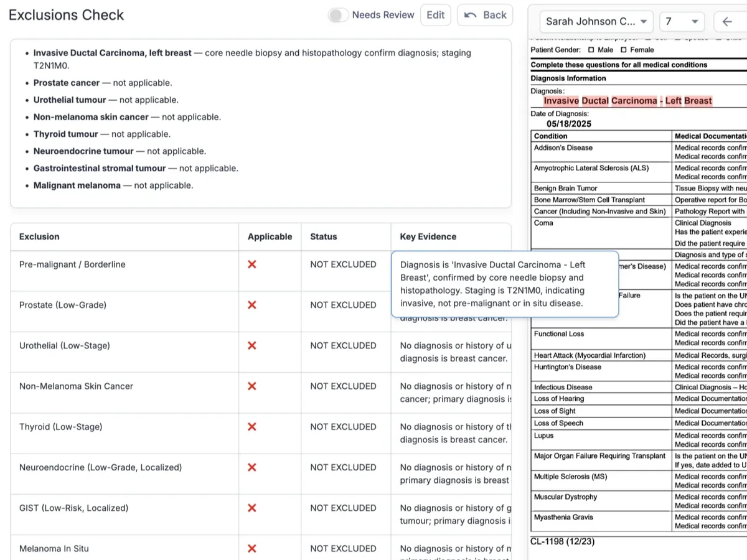Click the Lupus condition row
Image resolution: width=747 pixels, height=560 pixels.
(543, 436)
